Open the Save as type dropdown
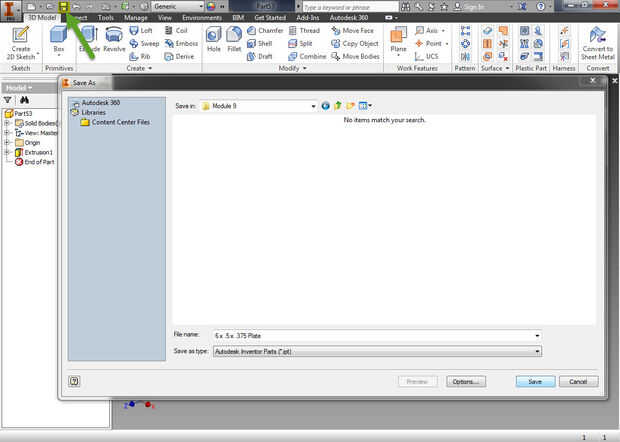Screen dimensions: 620x442 point(537,351)
